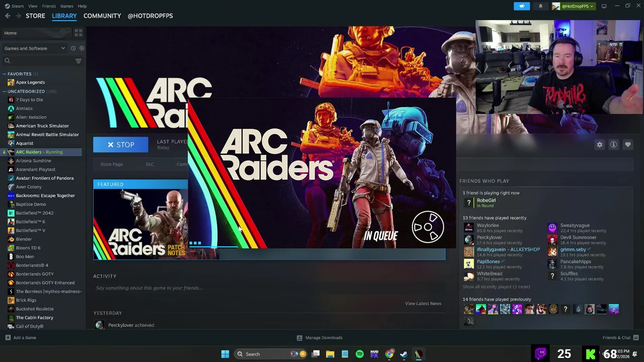Viewport: 644px width, 362px height.
Task: Select 7 Days to Die in library
Action: click(29, 100)
